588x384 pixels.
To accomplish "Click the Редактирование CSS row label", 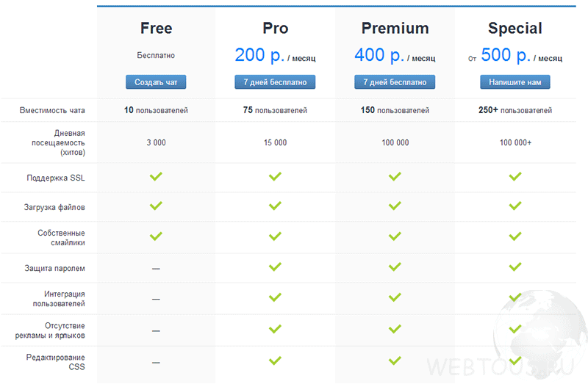I will coord(56,362).
